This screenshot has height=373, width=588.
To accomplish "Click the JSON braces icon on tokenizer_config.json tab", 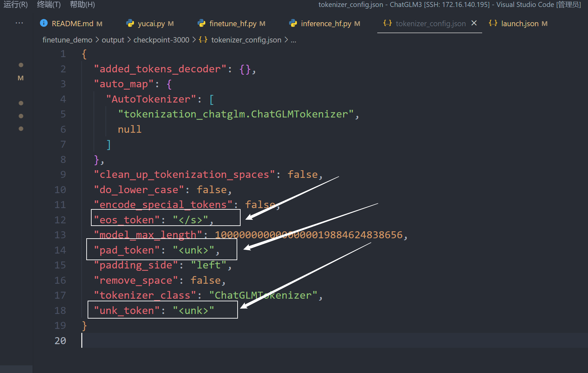I will point(388,23).
